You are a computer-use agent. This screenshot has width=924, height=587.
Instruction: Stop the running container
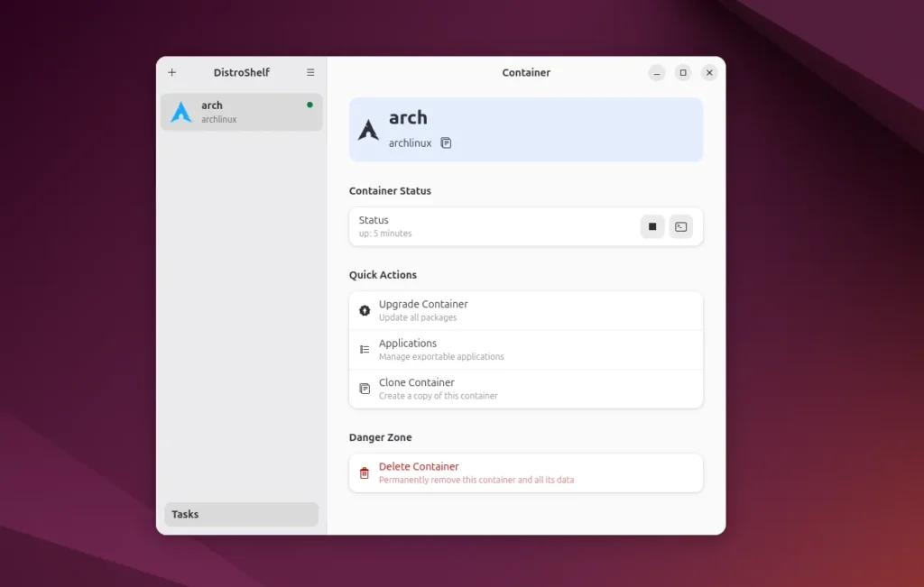pyautogui.click(x=652, y=226)
